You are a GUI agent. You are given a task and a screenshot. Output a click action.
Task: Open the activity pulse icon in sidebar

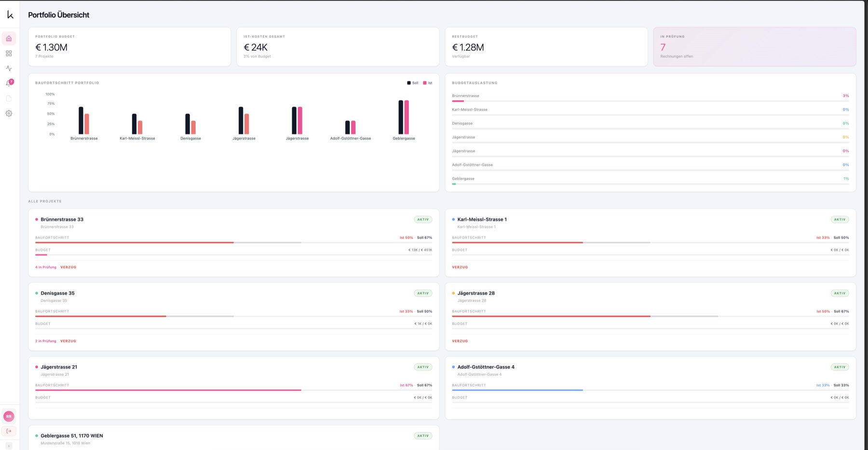[9, 68]
